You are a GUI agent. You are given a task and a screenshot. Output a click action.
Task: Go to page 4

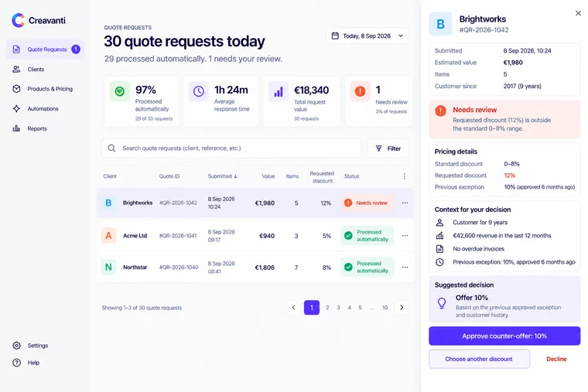click(x=349, y=308)
